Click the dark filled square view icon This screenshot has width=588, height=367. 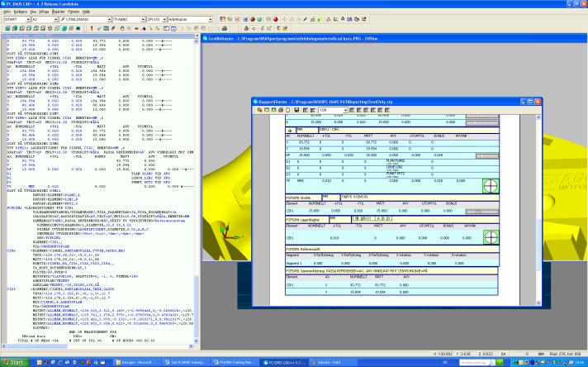pos(78,29)
